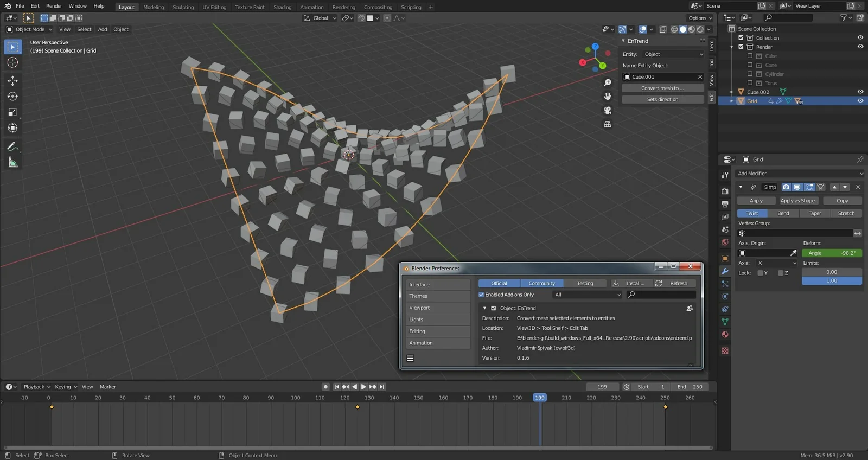Screen dimensions: 868x460
Task: Toggle modifier display in render camera icon
Action: [786, 187]
